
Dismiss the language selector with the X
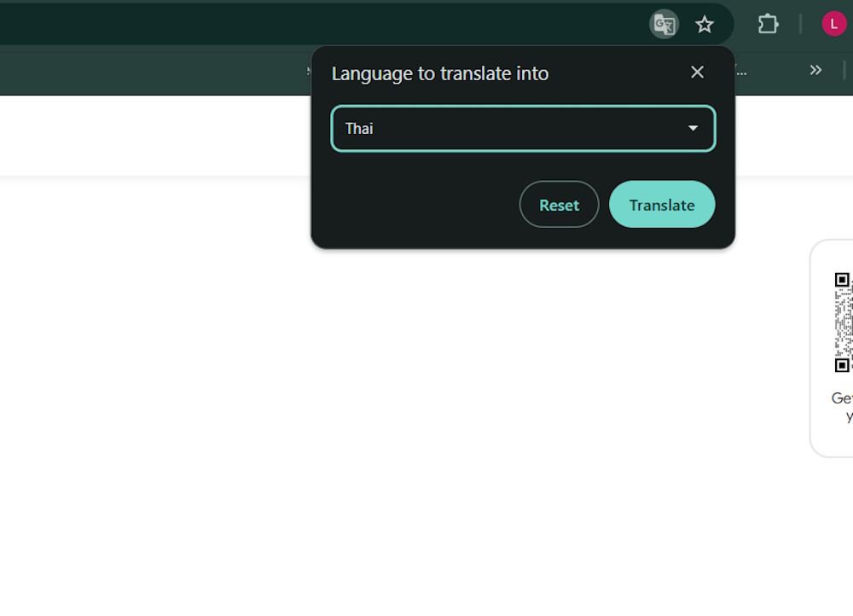[x=697, y=72]
